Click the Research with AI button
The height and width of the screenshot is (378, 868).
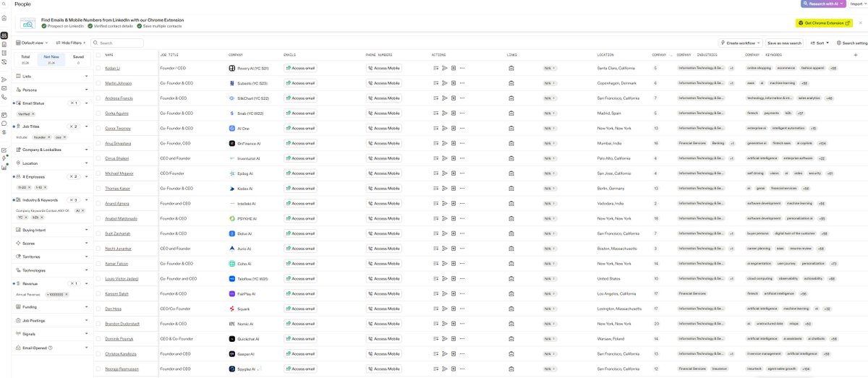coord(822,4)
